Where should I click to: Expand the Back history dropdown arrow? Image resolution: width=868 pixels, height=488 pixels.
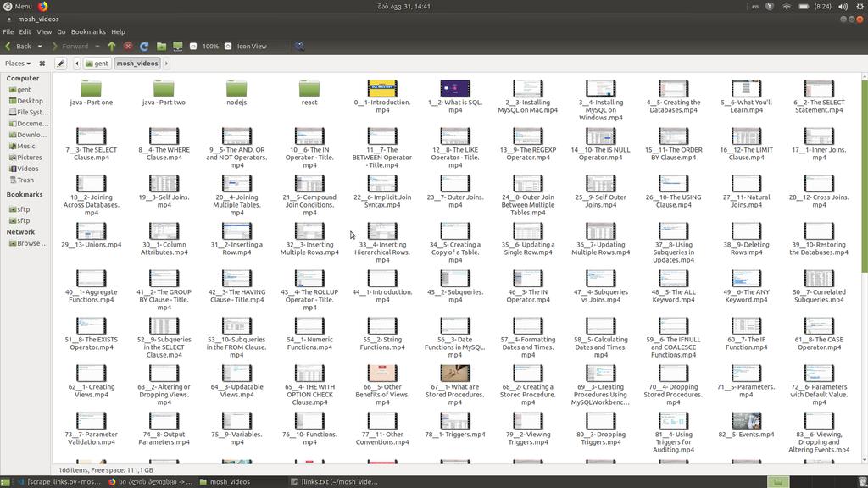pos(40,47)
